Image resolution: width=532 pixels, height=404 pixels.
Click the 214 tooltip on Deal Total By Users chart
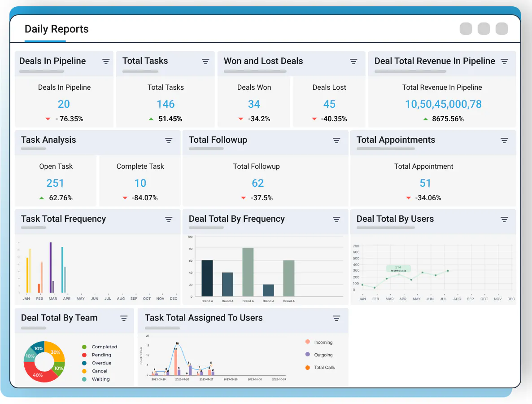coord(398,268)
